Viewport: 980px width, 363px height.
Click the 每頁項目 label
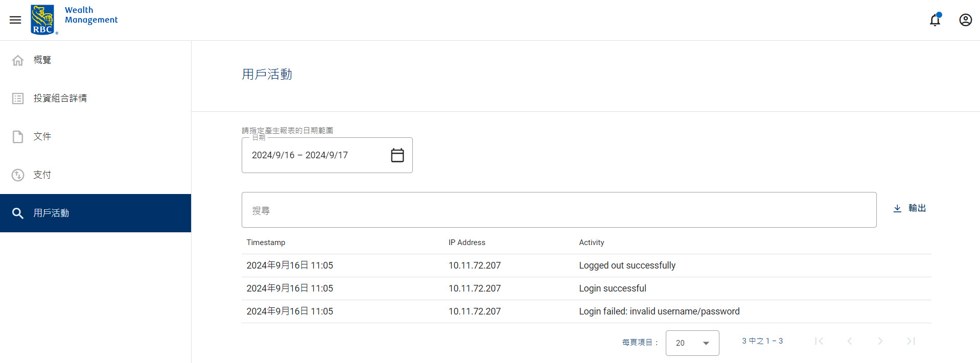point(640,343)
